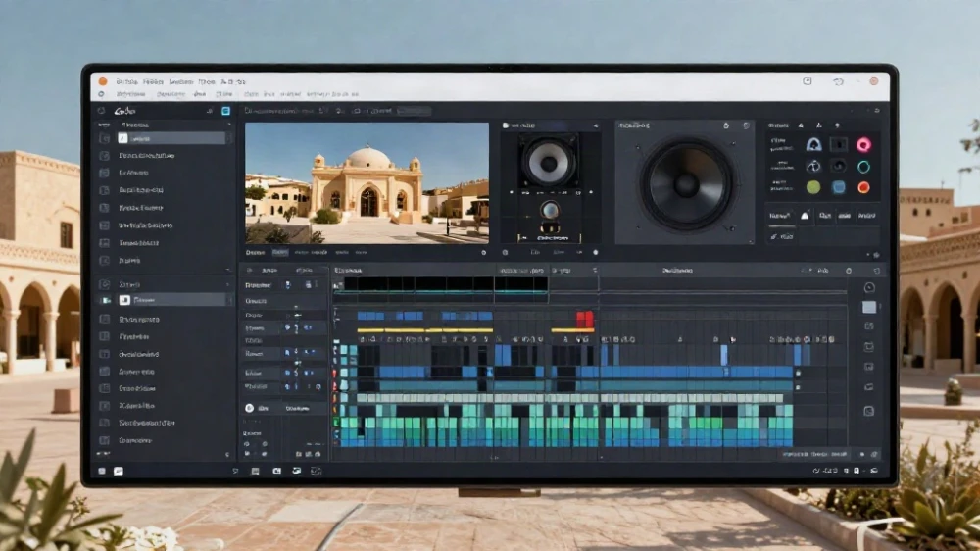Click the white dot below the small speaker panel's right side

coord(595,253)
